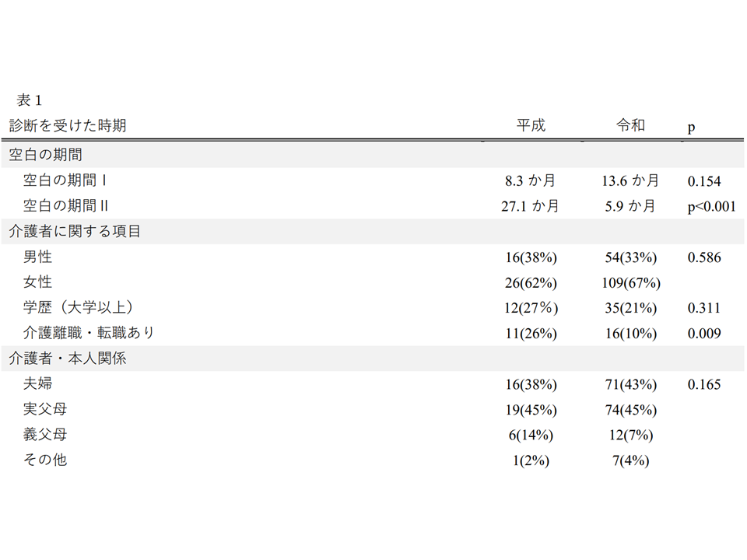Select the 男性 row label

click(37, 257)
